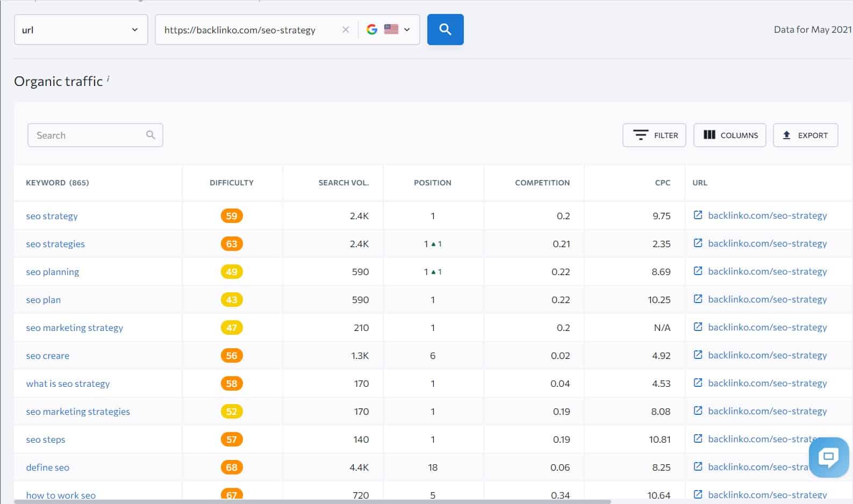
Task: Clear the URL field with the X icon
Action: click(x=346, y=30)
